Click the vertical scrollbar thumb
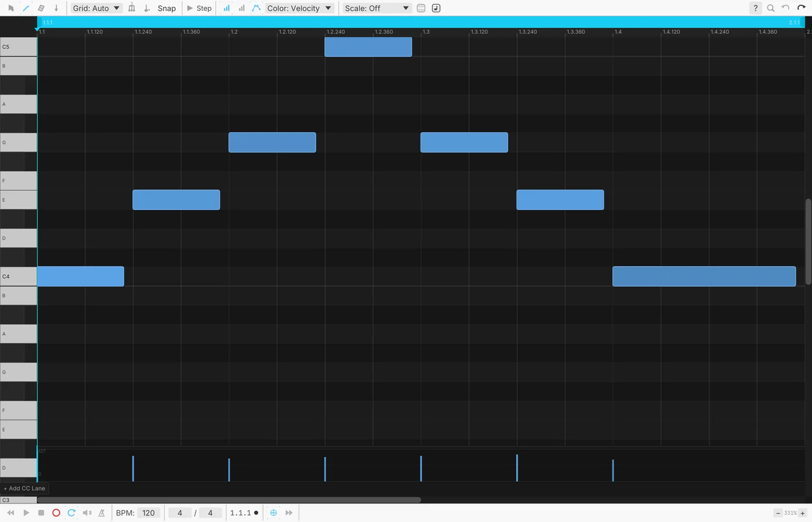This screenshot has height=522, width=812. pyautogui.click(x=808, y=242)
